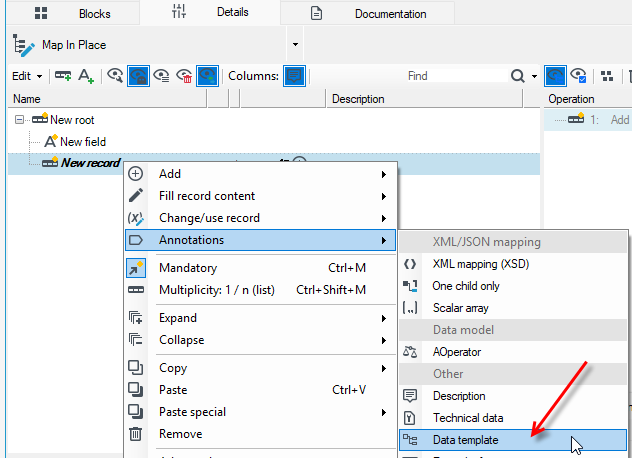632x458 pixels.
Task: Click the add record toolbar icon
Action: coord(63,76)
